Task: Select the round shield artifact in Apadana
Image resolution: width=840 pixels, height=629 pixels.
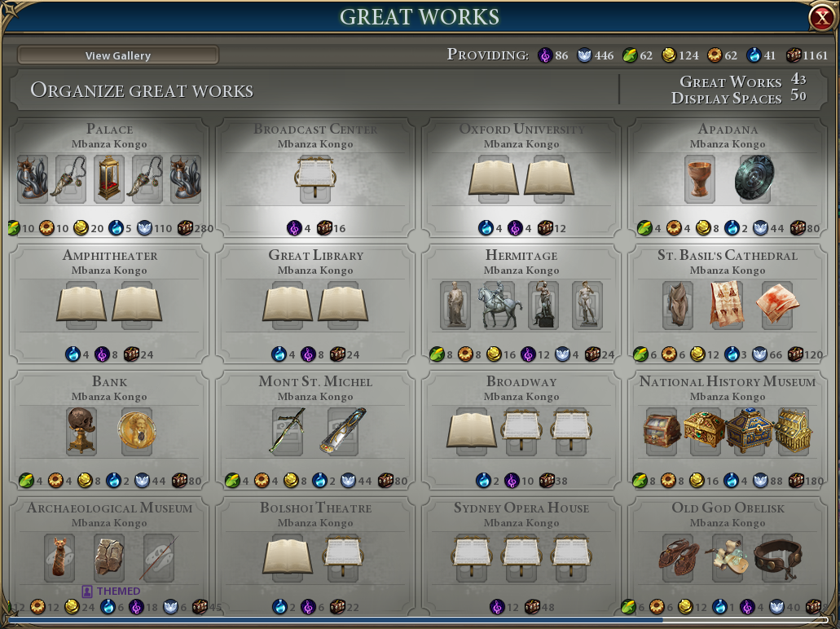Action: coord(754,178)
